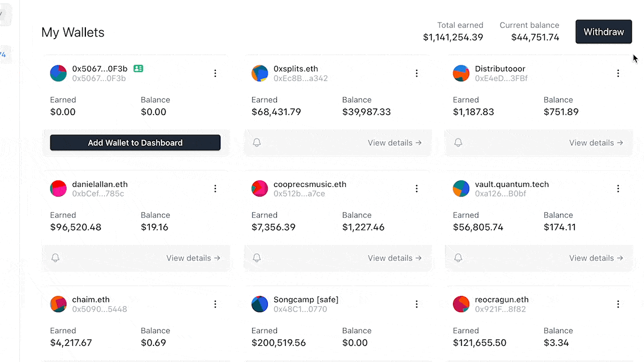The image size is (644, 362).
Task: Open the three-dot menu on the Distributooor card
Action: point(618,73)
